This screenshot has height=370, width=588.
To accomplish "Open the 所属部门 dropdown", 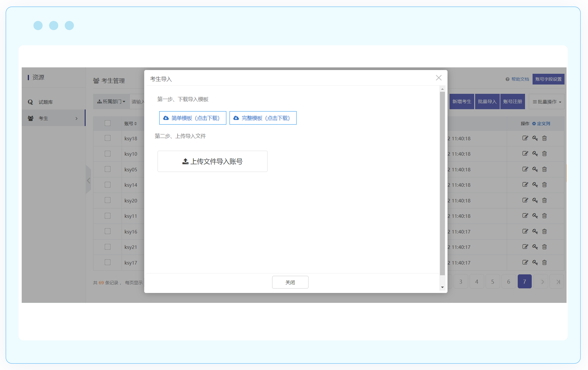I will 111,102.
